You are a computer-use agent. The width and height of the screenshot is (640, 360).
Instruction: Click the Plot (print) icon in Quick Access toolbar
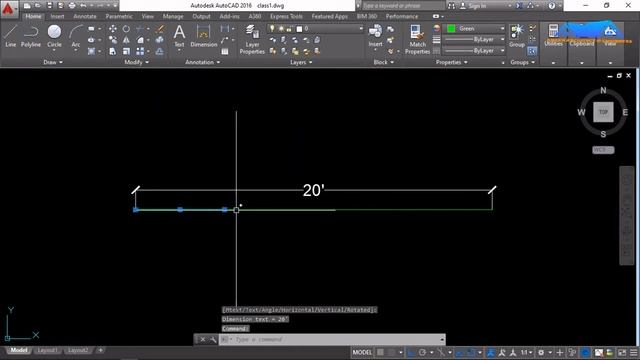(72, 6)
